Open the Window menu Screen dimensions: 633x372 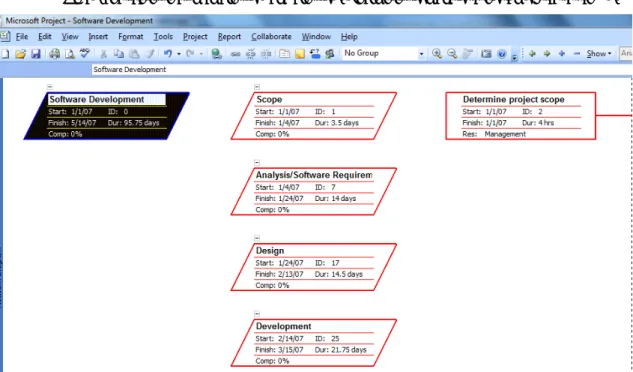pos(316,37)
